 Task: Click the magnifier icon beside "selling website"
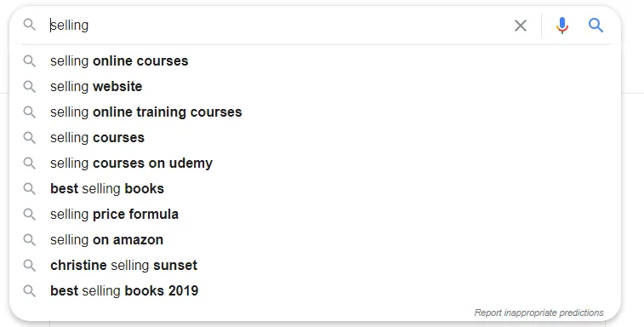29,86
